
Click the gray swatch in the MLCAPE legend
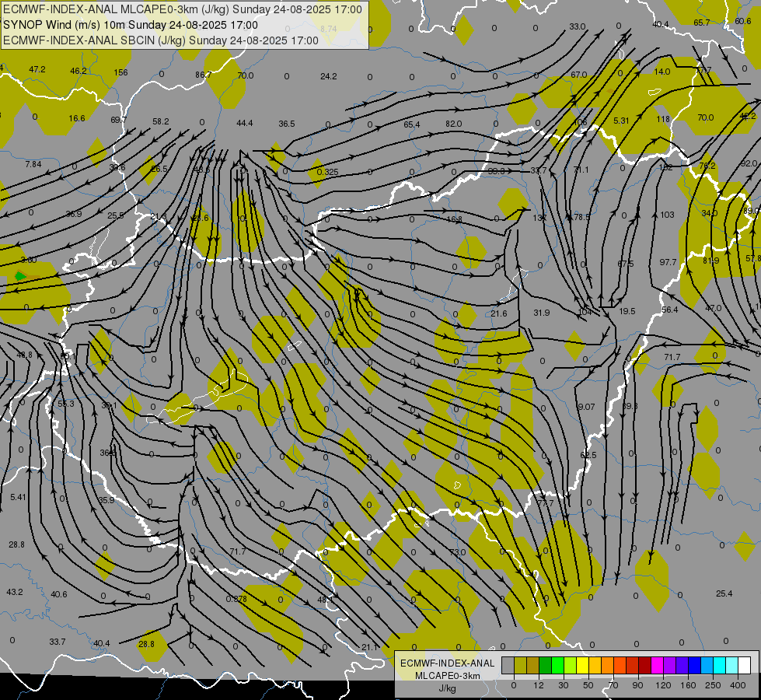508,666
